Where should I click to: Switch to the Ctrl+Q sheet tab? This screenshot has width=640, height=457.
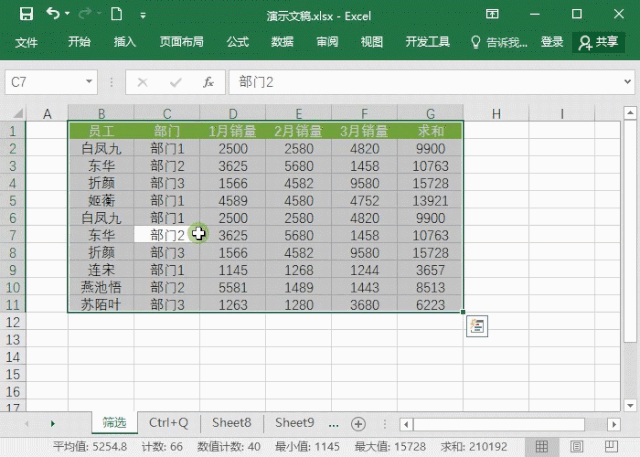click(x=169, y=423)
